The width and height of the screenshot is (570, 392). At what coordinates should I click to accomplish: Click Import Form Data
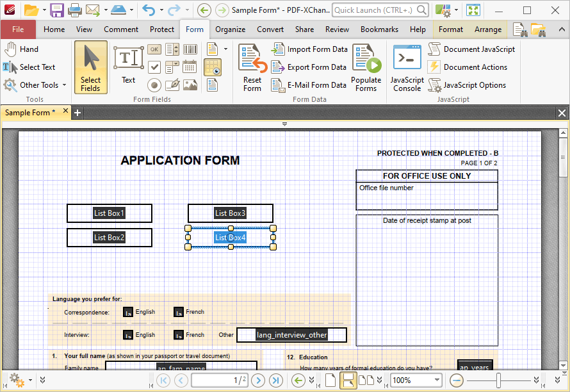pos(309,49)
